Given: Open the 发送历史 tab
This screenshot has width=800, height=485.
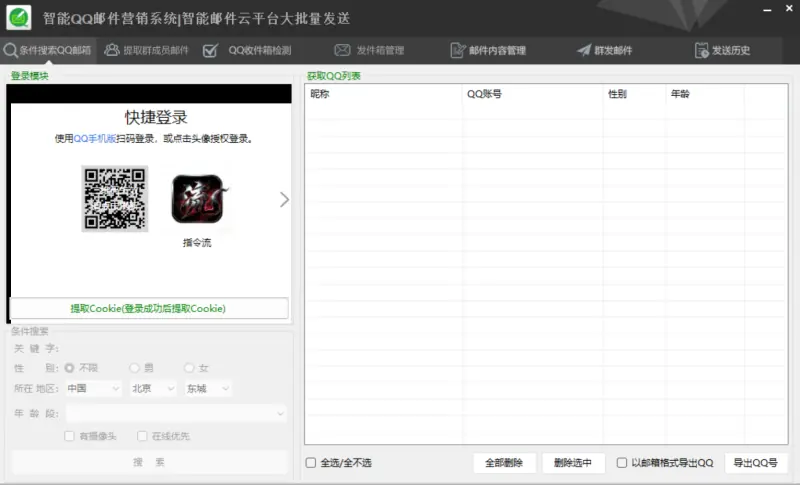Looking at the screenshot, I should click(x=722, y=50).
